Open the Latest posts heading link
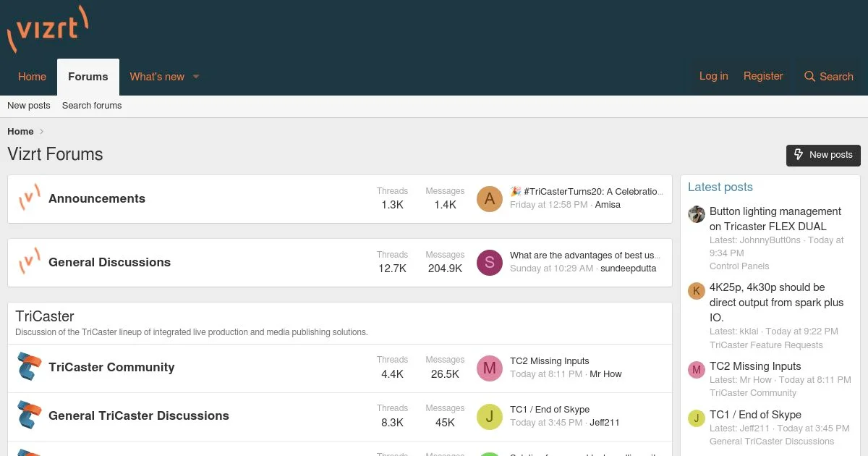This screenshot has width=868, height=456. point(720,187)
